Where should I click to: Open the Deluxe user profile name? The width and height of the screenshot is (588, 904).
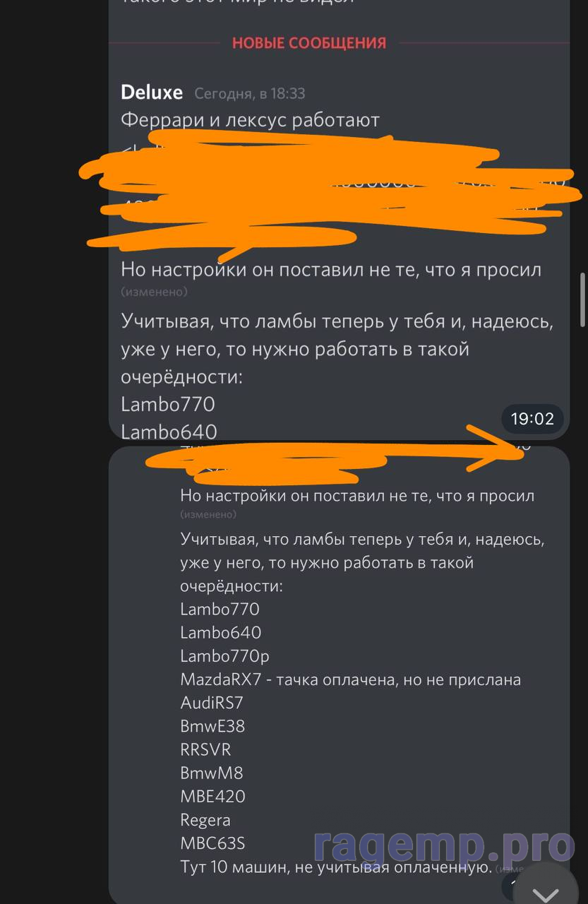point(152,93)
